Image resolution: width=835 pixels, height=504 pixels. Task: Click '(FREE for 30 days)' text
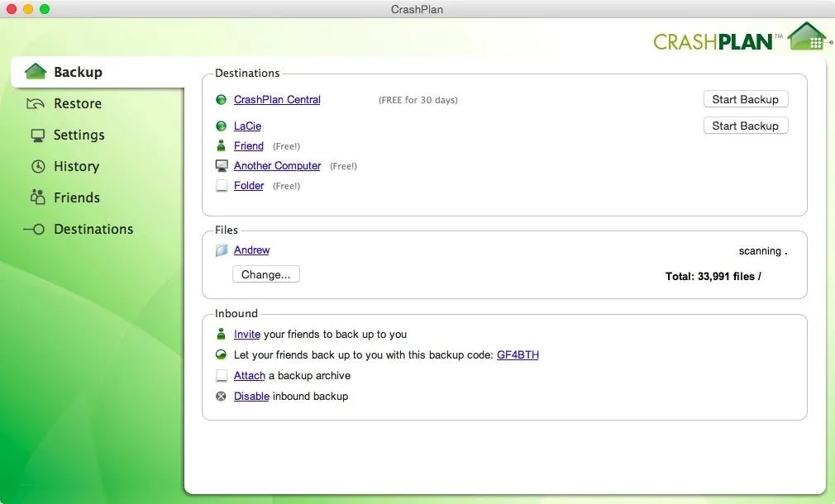pyautogui.click(x=418, y=100)
